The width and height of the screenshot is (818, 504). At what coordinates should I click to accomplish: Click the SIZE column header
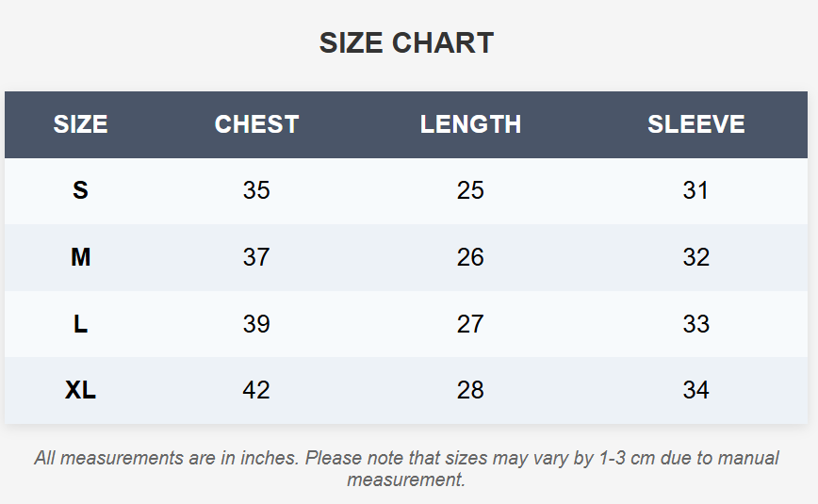[80, 124]
